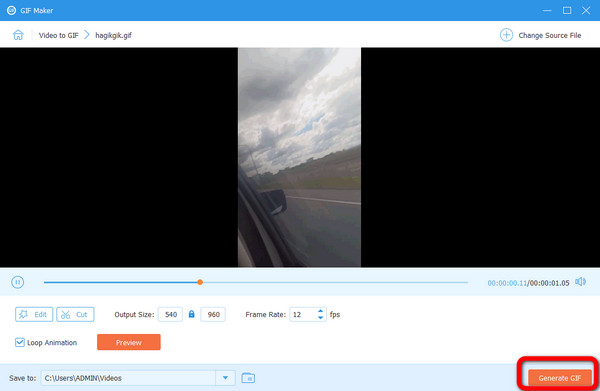The width and height of the screenshot is (600, 391).
Task: Click the plus icon for changing source
Action: tap(506, 35)
